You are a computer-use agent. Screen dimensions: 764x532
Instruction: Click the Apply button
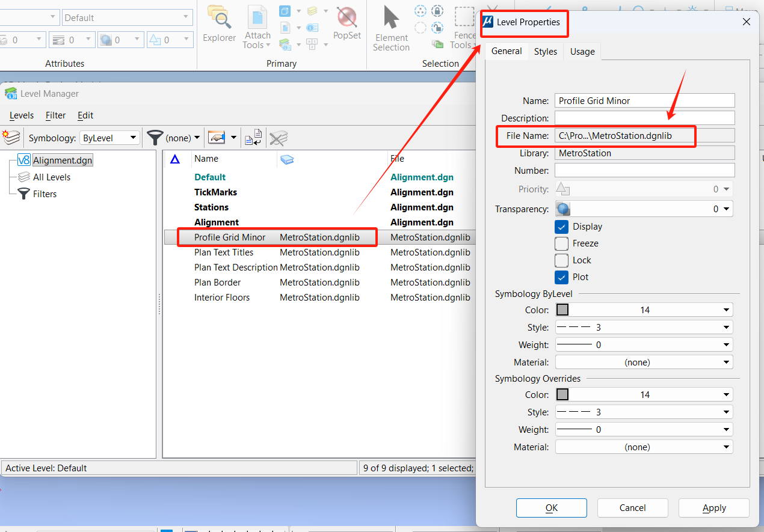(x=713, y=508)
